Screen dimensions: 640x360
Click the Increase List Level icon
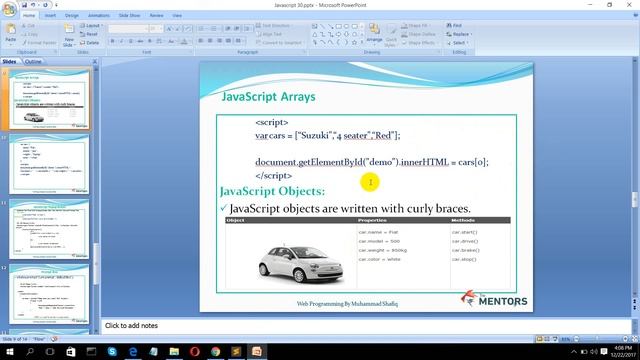pyautogui.click(x=237, y=29)
